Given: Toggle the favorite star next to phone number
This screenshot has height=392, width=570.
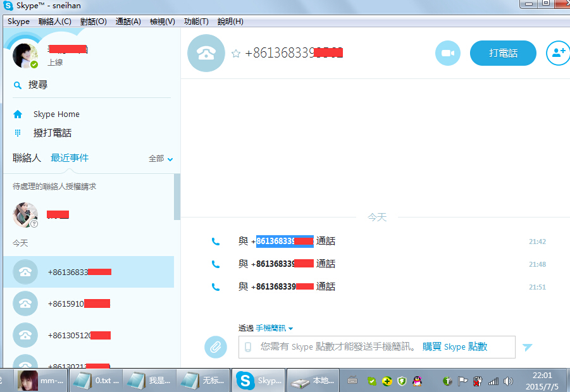Looking at the screenshot, I should point(236,54).
